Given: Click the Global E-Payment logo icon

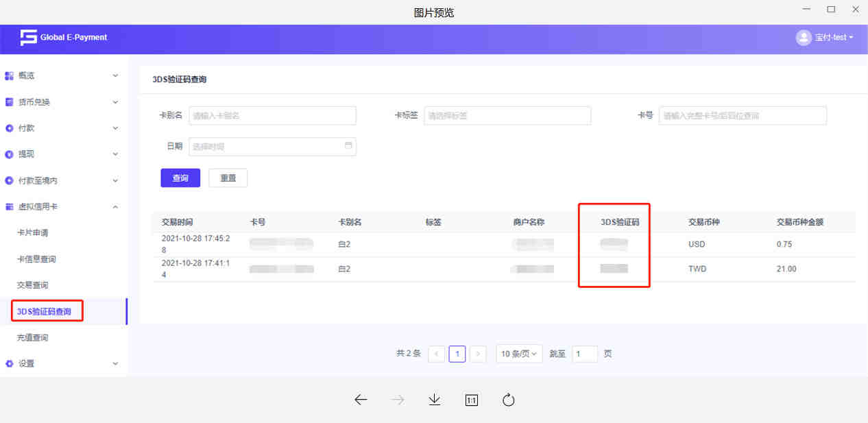Looking at the screenshot, I should [28, 38].
